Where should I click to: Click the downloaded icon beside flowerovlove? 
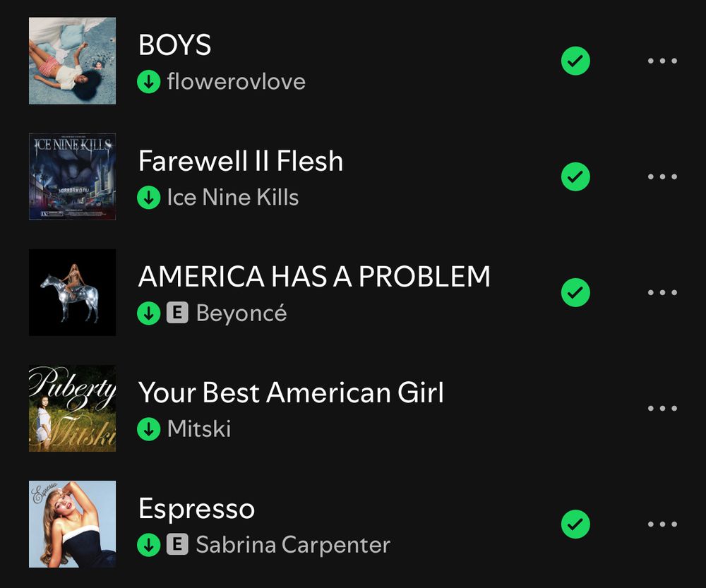point(148,82)
